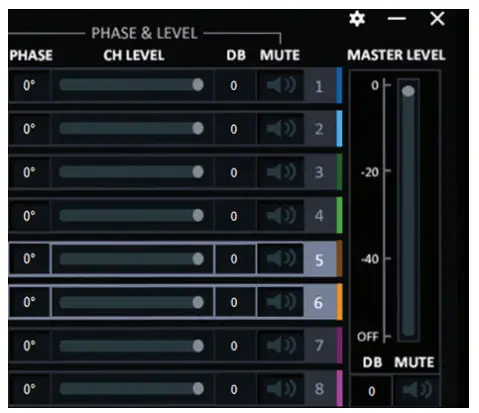
Task: Close the window with the X
Action: [437, 19]
